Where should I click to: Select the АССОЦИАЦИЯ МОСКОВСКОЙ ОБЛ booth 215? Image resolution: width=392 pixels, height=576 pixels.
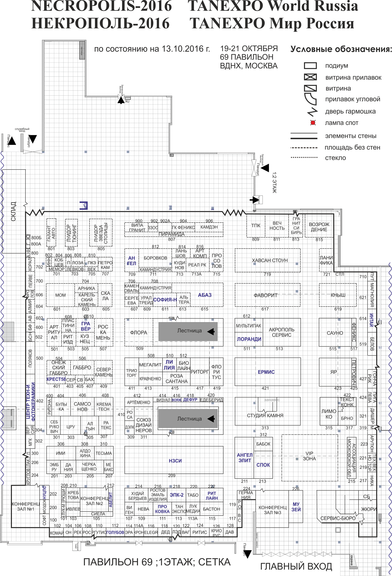pos(352,457)
